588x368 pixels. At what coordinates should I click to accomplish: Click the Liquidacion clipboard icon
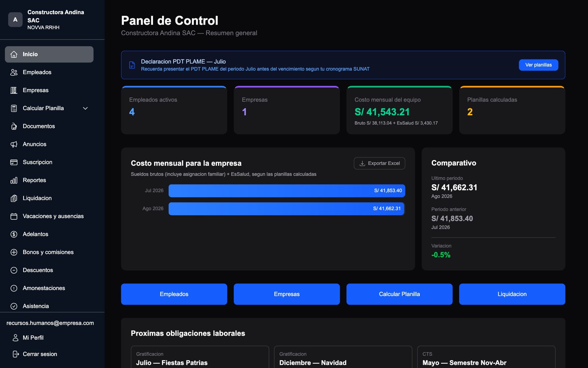coord(14,198)
